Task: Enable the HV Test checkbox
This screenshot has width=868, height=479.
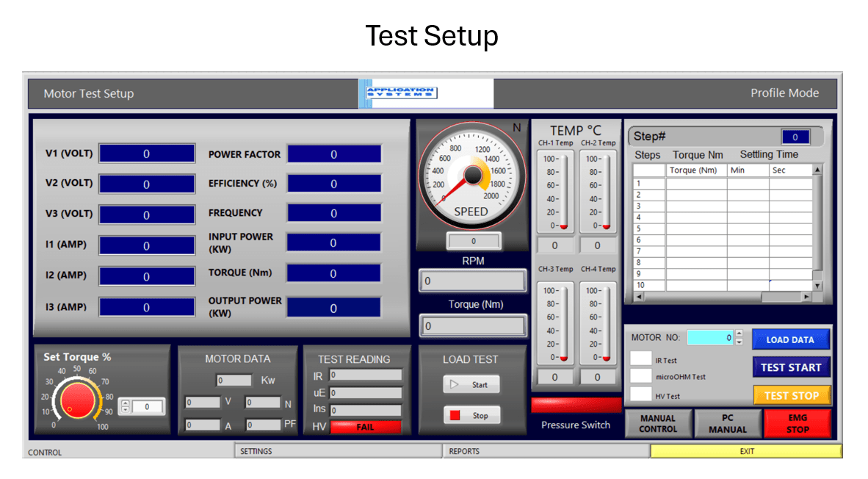Action: (x=641, y=395)
